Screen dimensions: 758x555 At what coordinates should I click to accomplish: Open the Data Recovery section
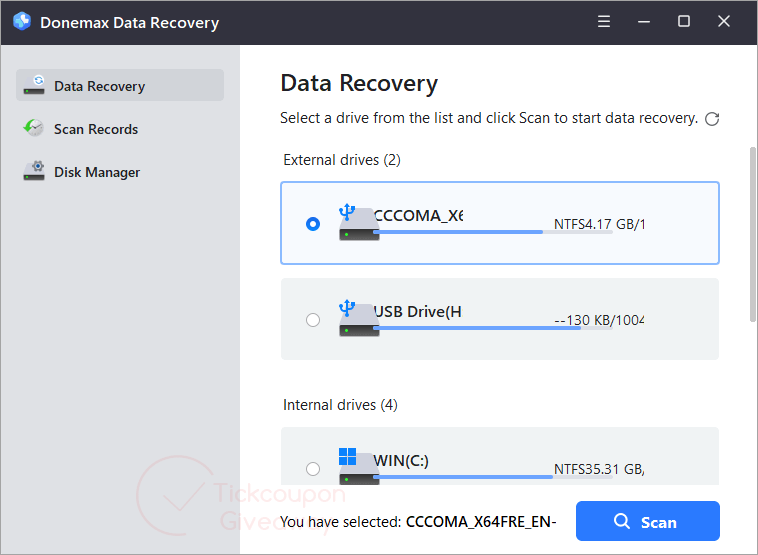coord(120,85)
